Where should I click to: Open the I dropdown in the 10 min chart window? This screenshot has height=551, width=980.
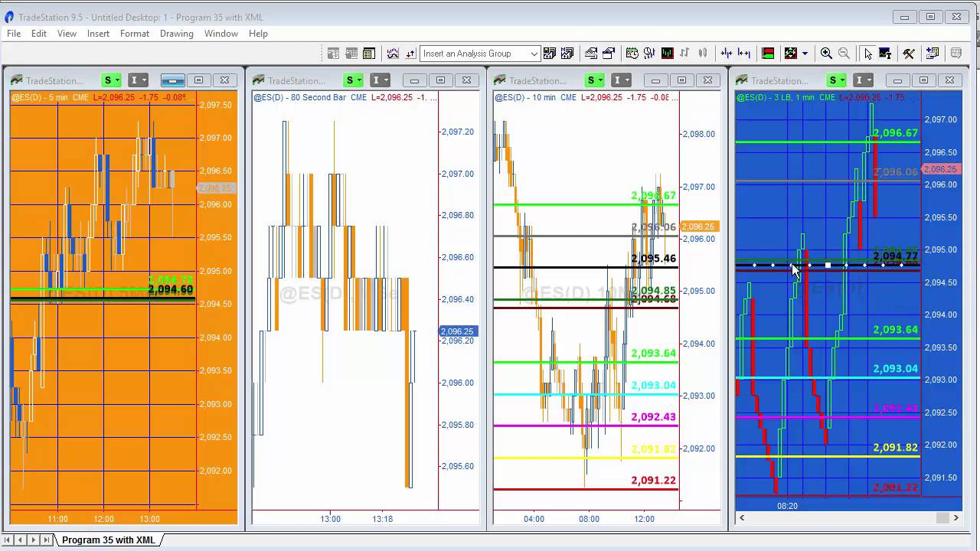pyautogui.click(x=621, y=80)
